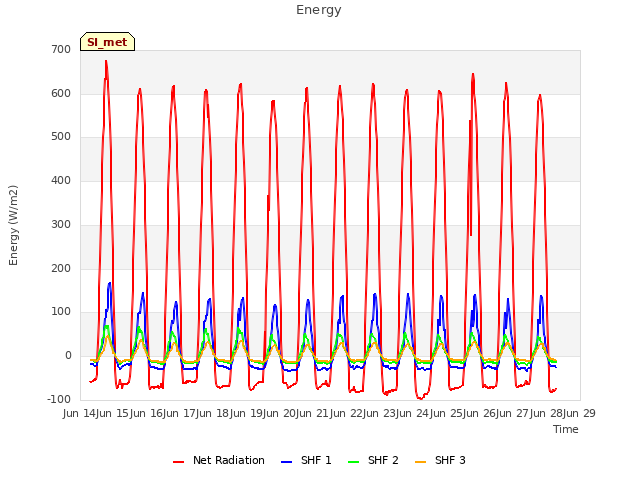This screenshot has width=640, height=480.
Task: Select the SHF 1 legend label
Action: coord(316,460)
